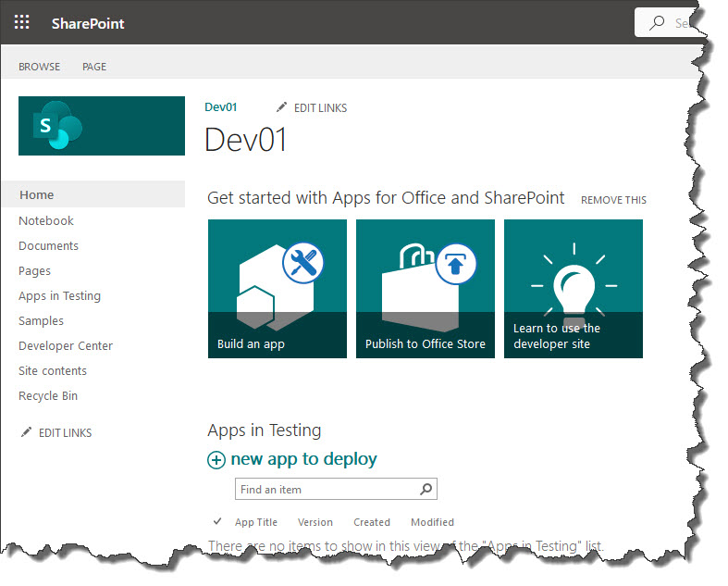Sort by the App Title column header

tap(256, 522)
